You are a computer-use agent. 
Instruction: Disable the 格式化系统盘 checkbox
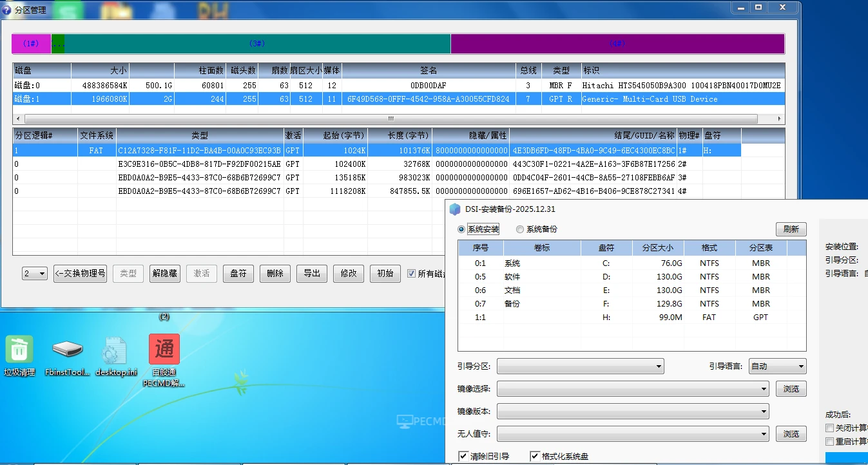tap(535, 455)
